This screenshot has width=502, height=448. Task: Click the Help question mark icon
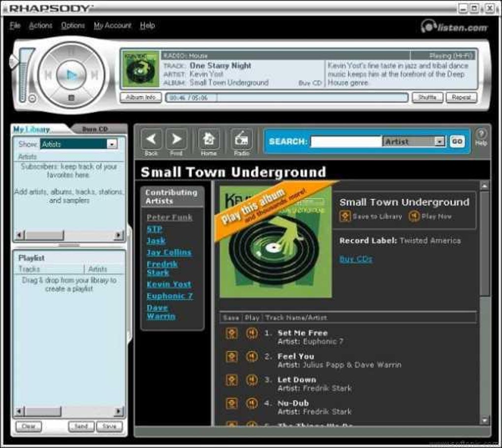[x=481, y=133]
